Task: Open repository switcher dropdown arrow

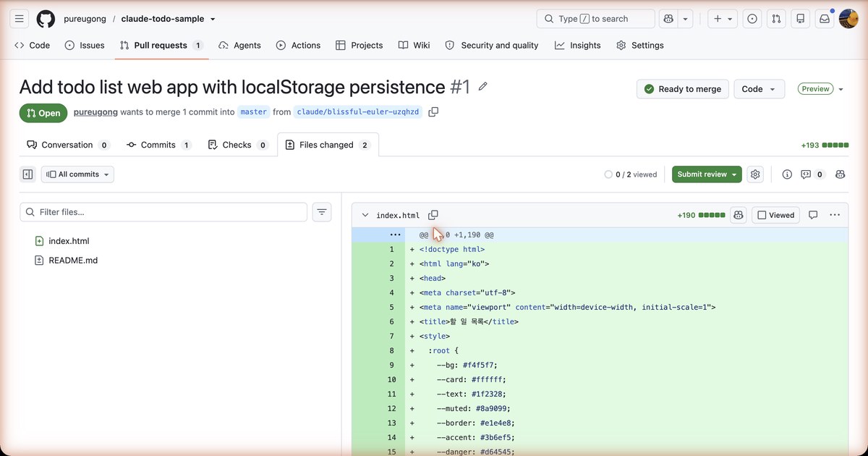Action: [x=213, y=20]
